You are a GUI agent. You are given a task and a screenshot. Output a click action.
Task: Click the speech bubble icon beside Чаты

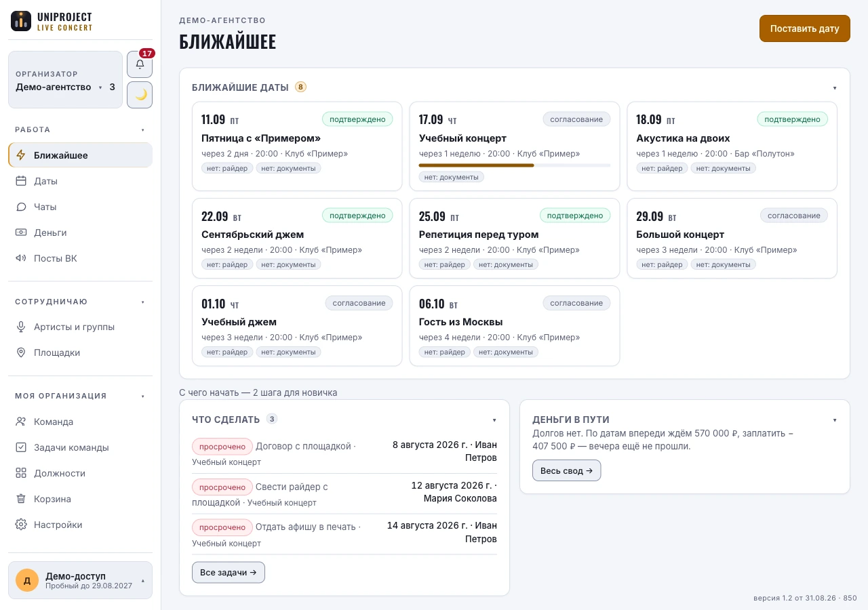[x=21, y=207]
